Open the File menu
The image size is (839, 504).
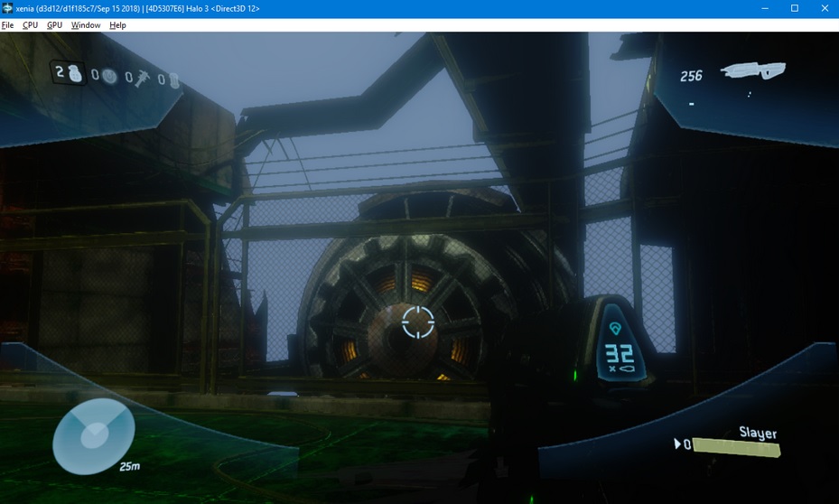[7, 25]
